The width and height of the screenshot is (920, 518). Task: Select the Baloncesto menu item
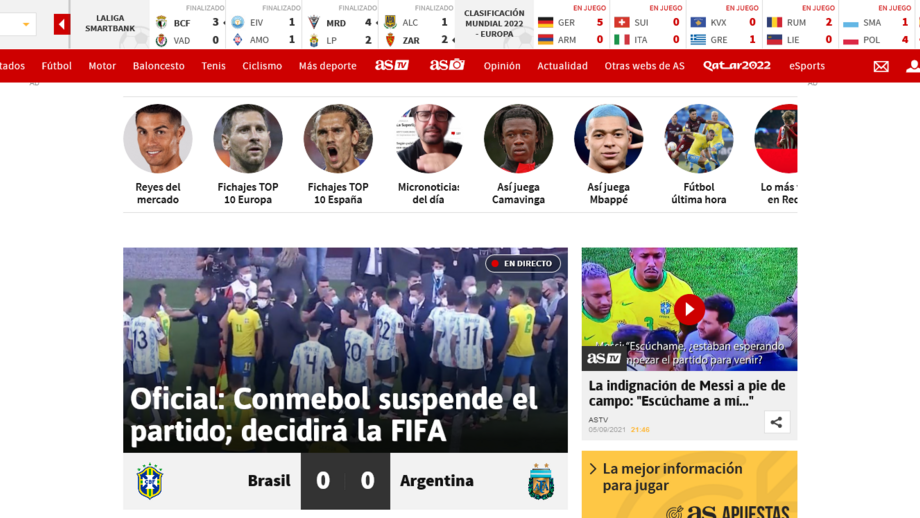pyautogui.click(x=158, y=66)
